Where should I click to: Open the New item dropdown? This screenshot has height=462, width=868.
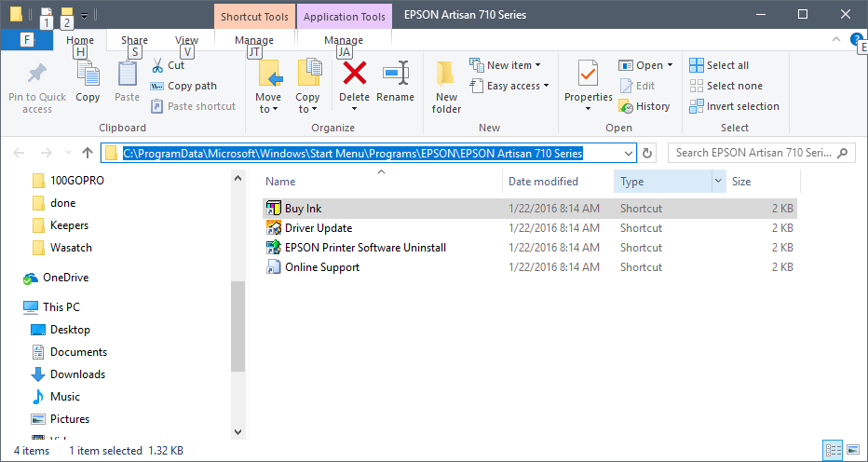(x=505, y=65)
